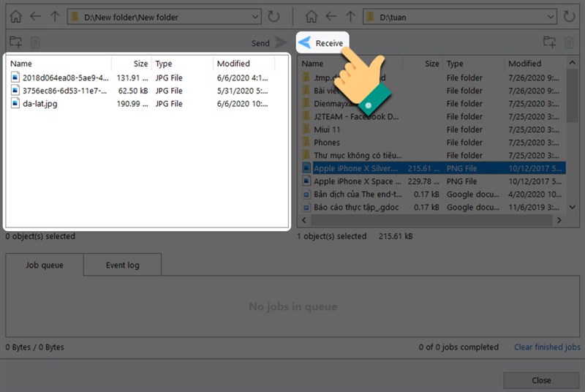
Task: Select file 3756ec86-6d53-11e7-...
Action: 140,91
